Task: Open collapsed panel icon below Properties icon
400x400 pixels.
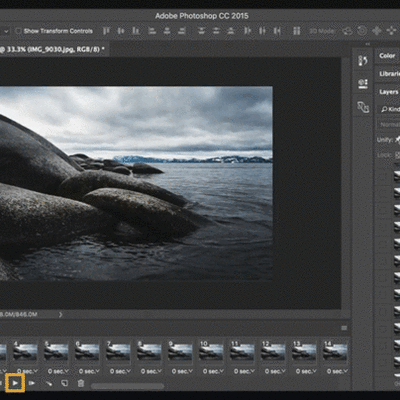Action: pyautogui.click(x=363, y=107)
